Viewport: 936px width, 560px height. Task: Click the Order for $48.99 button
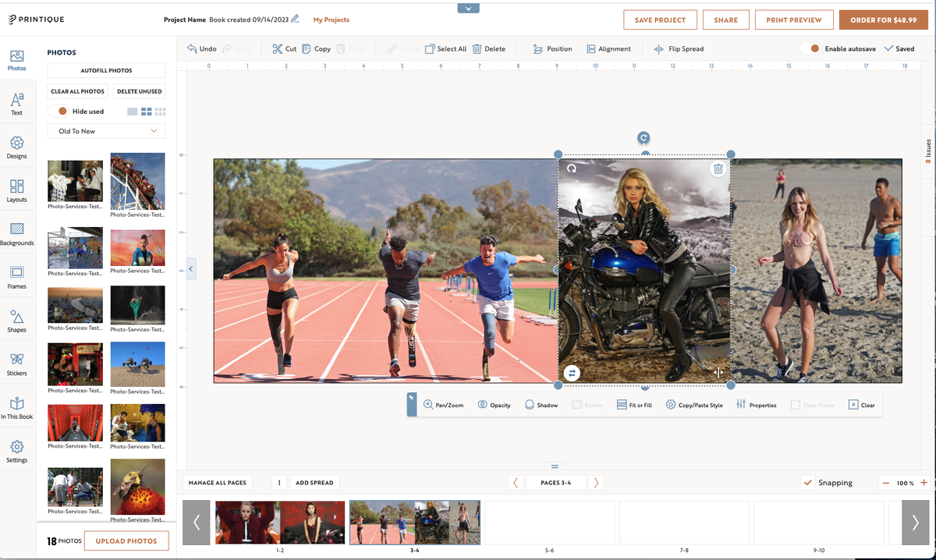click(x=883, y=19)
